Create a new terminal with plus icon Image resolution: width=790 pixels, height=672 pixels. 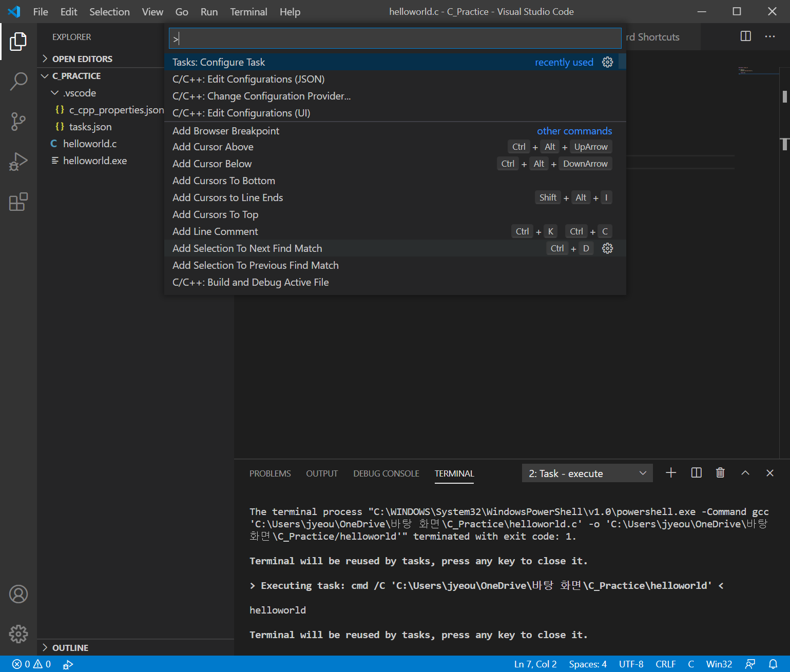[671, 473]
